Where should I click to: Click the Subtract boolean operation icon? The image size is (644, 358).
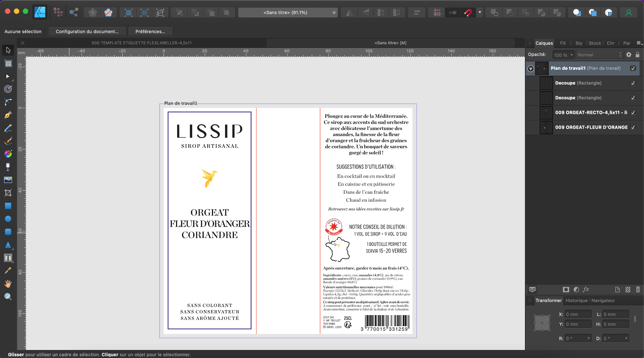(510, 12)
